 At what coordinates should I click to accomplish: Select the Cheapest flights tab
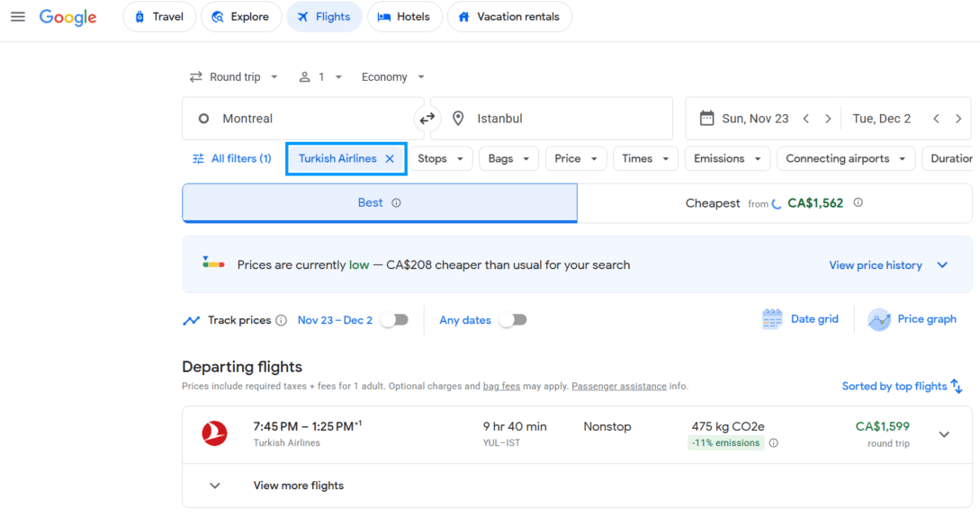click(775, 203)
